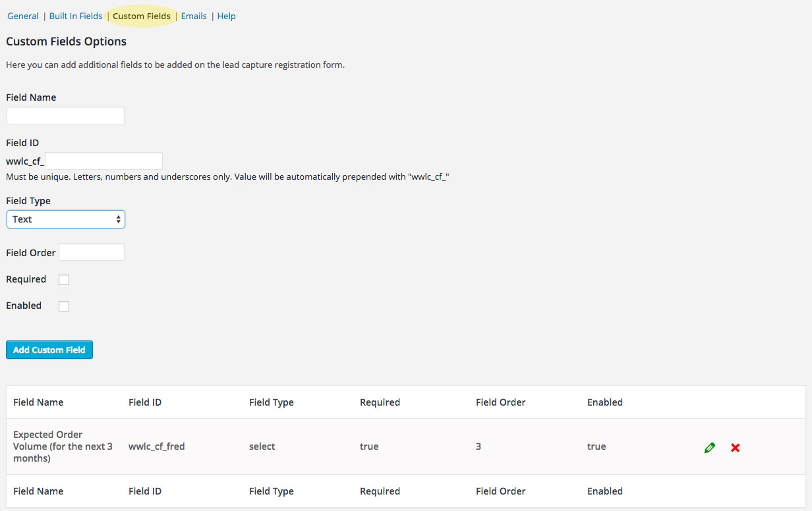Focus the Field ID input after wwlc_cf_
The height and width of the screenshot is (511, 812).
[x=103, y=161]
